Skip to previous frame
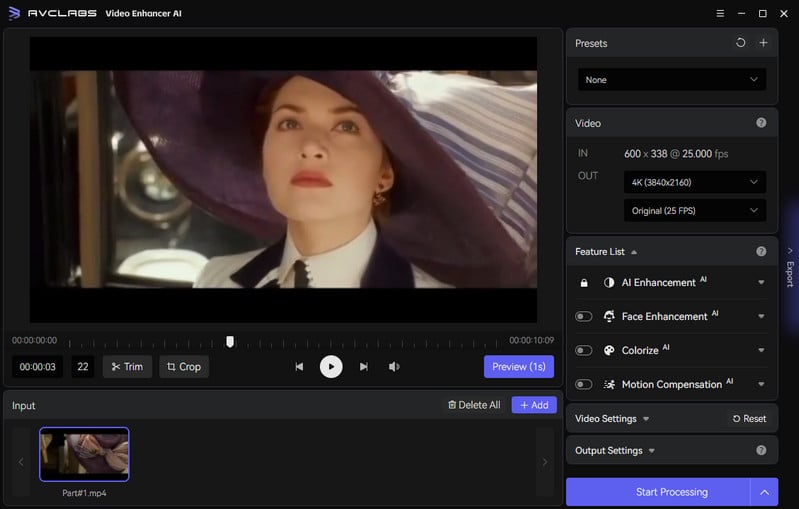Screen dimensions: 799x509 (x=299, y=367)
